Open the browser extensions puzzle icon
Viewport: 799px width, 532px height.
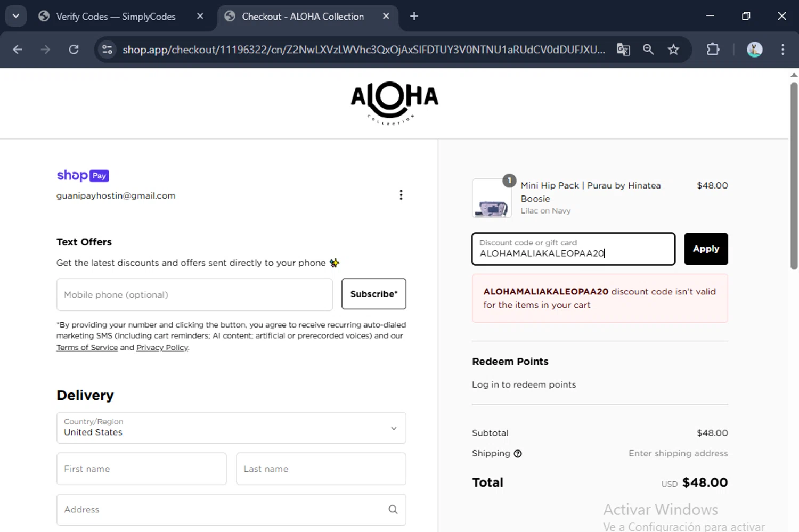[713, 50]
